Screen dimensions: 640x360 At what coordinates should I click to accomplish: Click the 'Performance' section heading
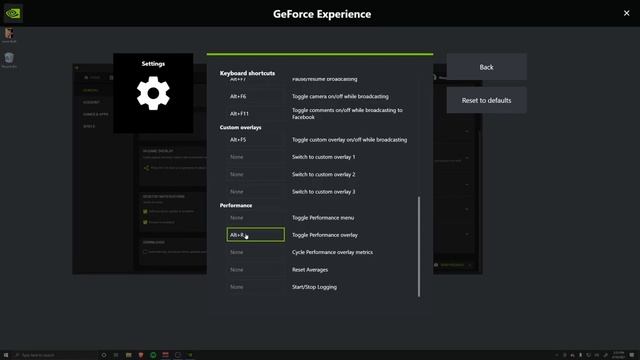[236, 205]
